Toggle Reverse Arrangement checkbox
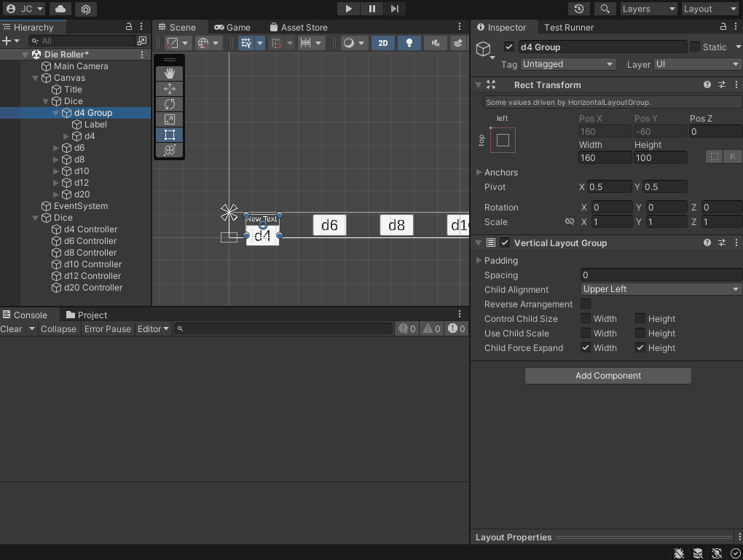 [x=586, y=304]
